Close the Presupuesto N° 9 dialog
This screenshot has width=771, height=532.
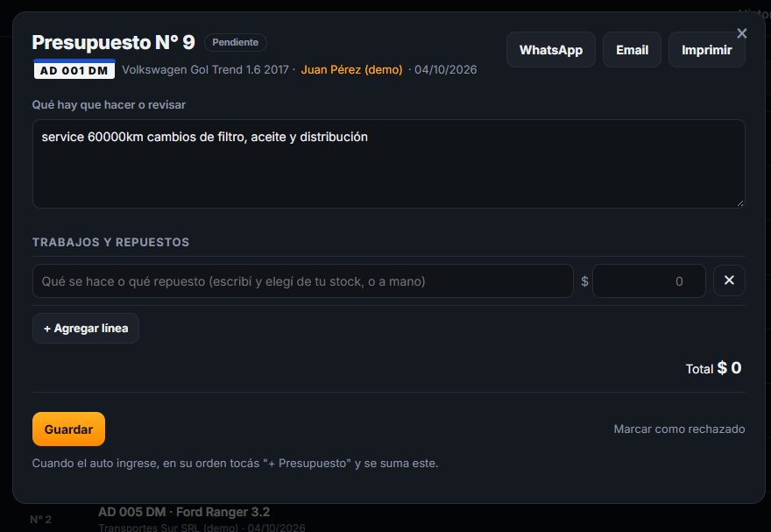pyautogui.click(x=741, y=33)
